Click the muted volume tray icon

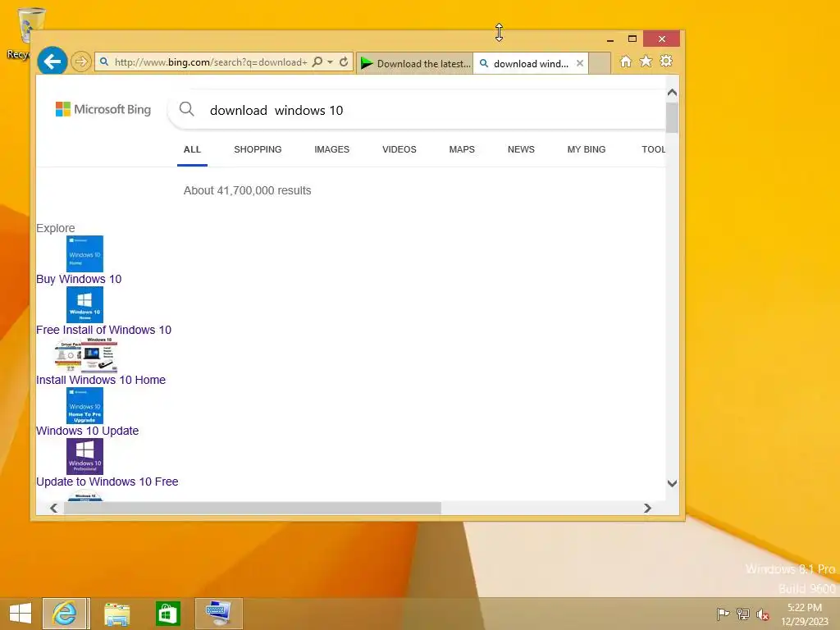coord(763,614)
